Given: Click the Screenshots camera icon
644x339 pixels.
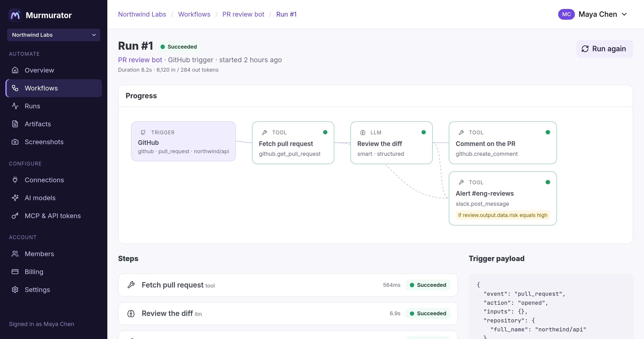Looking at the screenshot, I should pos(15,142).
